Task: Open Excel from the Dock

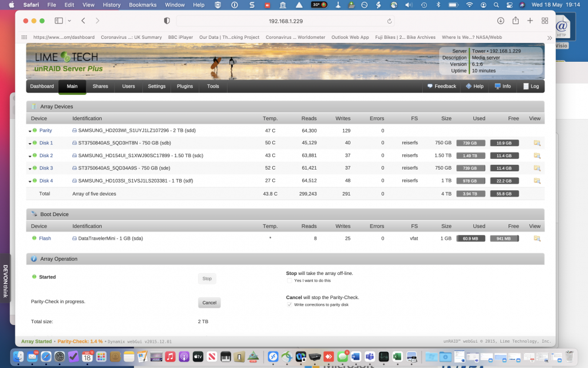Action: pyautogui.click(x=397, y=356)
